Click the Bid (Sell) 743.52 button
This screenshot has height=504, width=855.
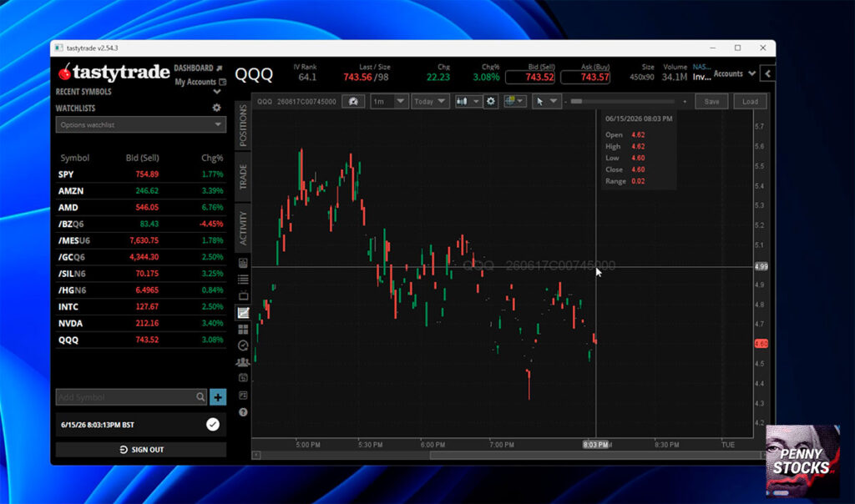[530, 77]
